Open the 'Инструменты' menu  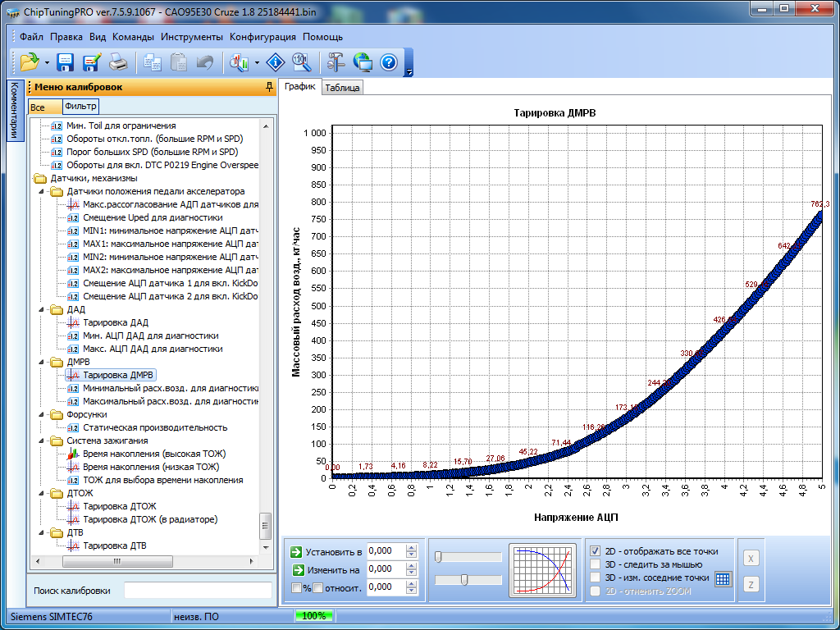pyautogui.click(x=191, y=37)
